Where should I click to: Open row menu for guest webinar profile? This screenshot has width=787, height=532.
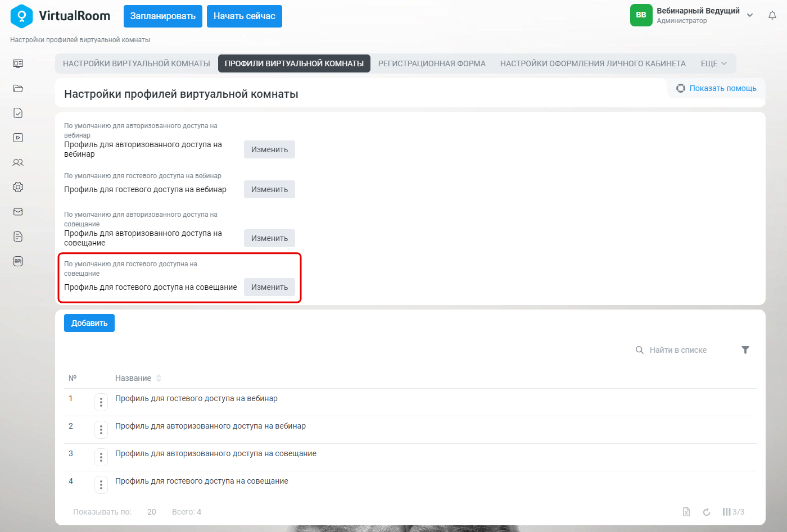[x=101, y=402]
